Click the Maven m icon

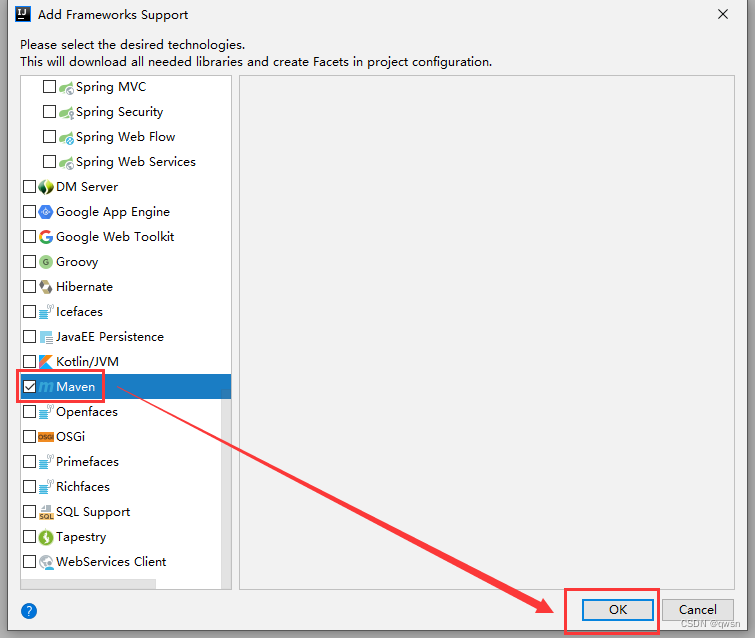point(46,387)
